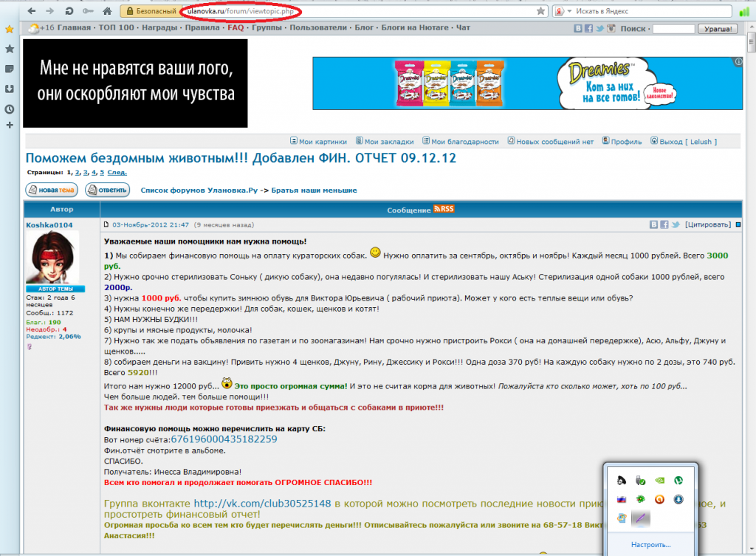Screen dimensions: 756x556
Task: Click the VK icon in the top bar
Action: pos(578,29)
